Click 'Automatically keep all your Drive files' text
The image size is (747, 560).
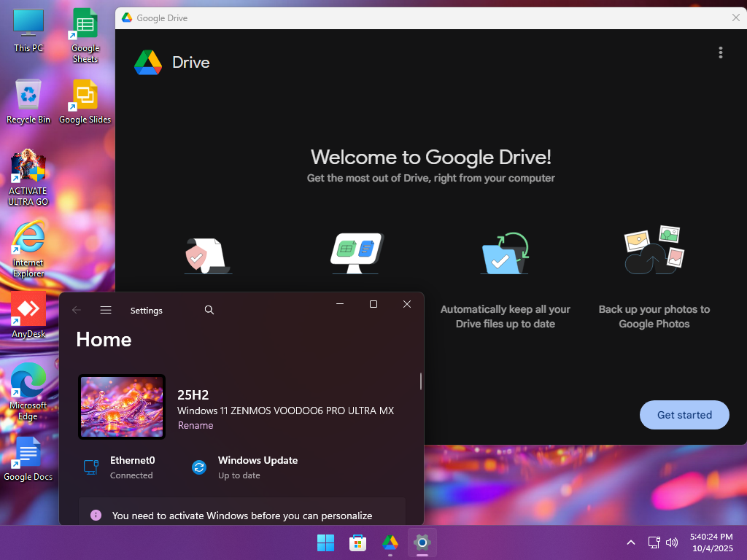tap(505, 316)
